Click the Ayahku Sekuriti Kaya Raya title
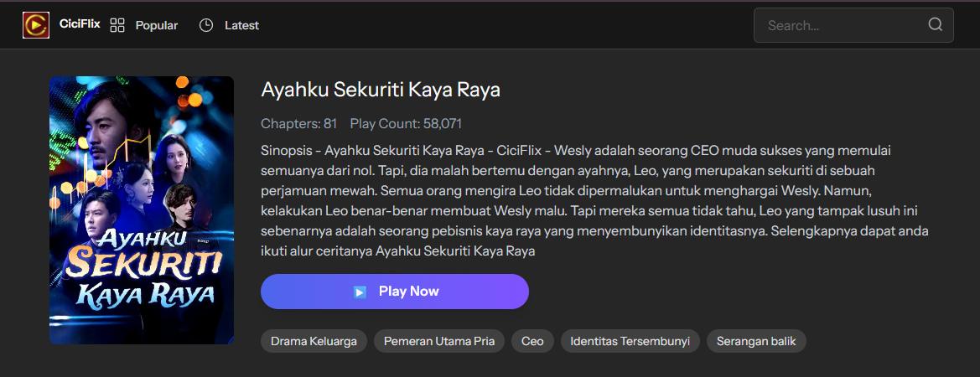The height and width of the screenshot is (377, 980). click(x=381, y=90)
